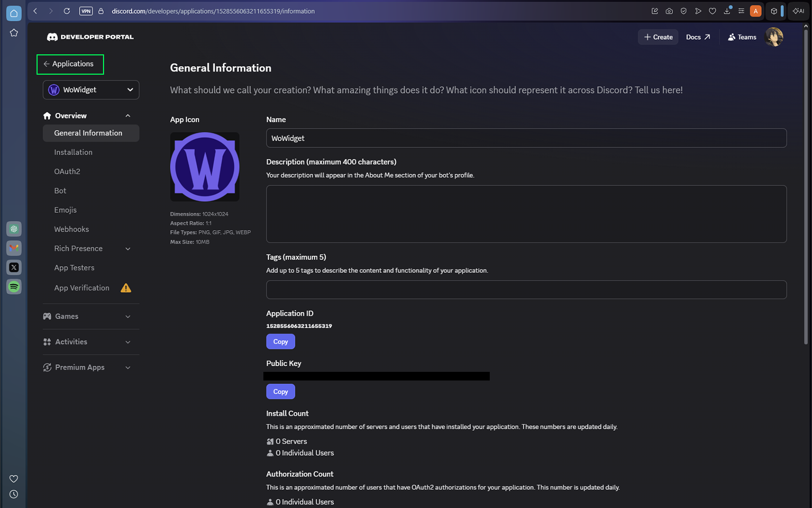Open the easy setup sliders icon
The width and height of the screenshot is (812, 508).
pos(741,11)
